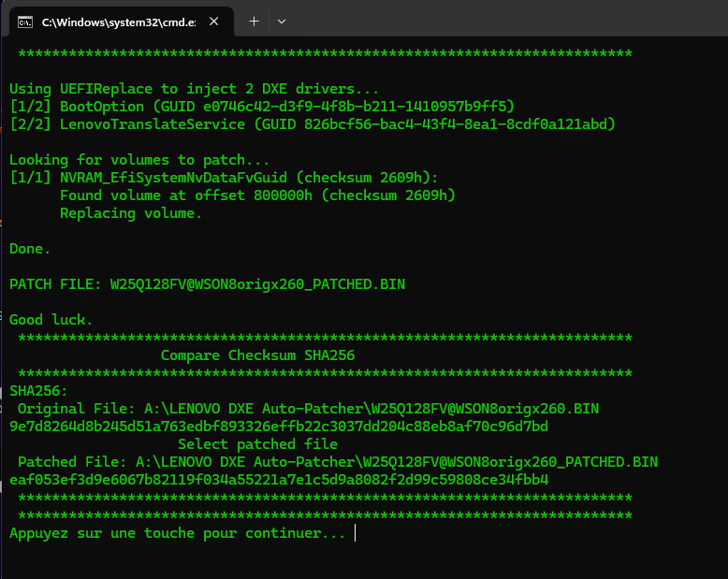The width and height of the screenshot is (728, 579).
Task: Click the cmd icon in the tab
Action: [x=25, y=22]
